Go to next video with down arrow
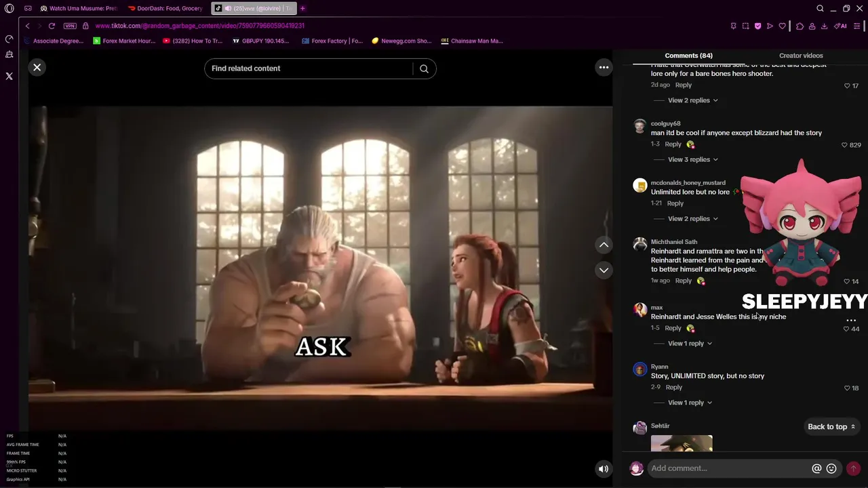The height and width of the screenshot is (488, 868). coord(604,270)
